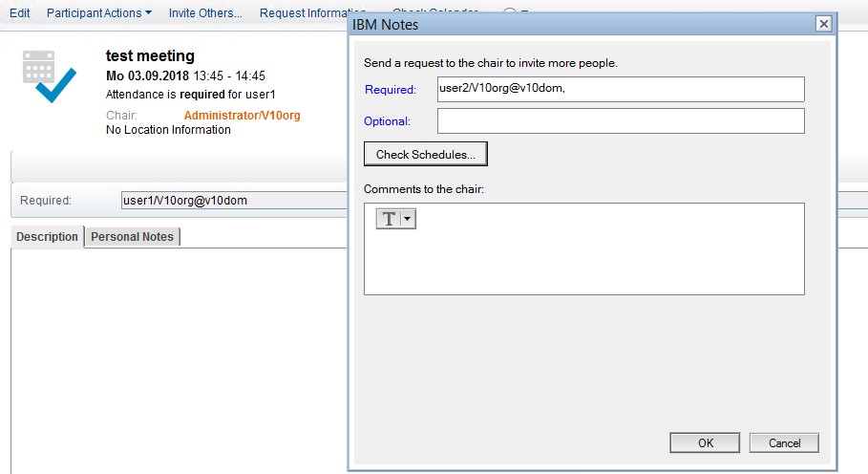
Task: Click inside the Comments to the chair box
Action: pyautogui.click(x=583, y=258)
